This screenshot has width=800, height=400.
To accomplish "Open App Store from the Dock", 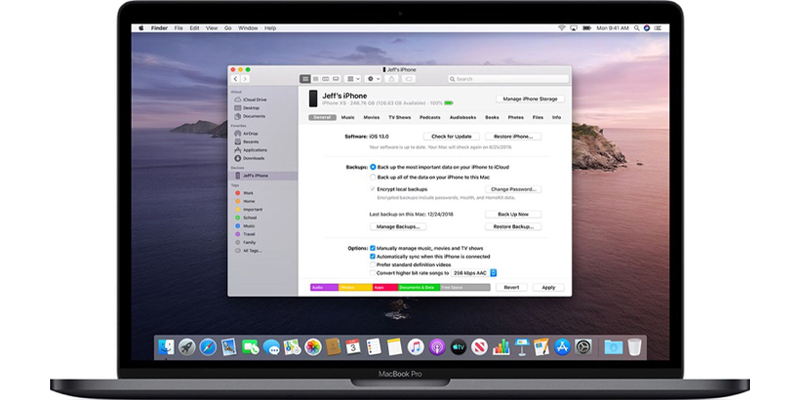I will [562, 347].
